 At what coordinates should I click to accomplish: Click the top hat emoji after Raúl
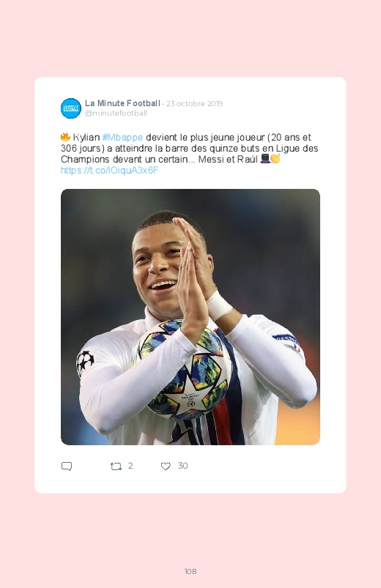(x=265, y=159)
